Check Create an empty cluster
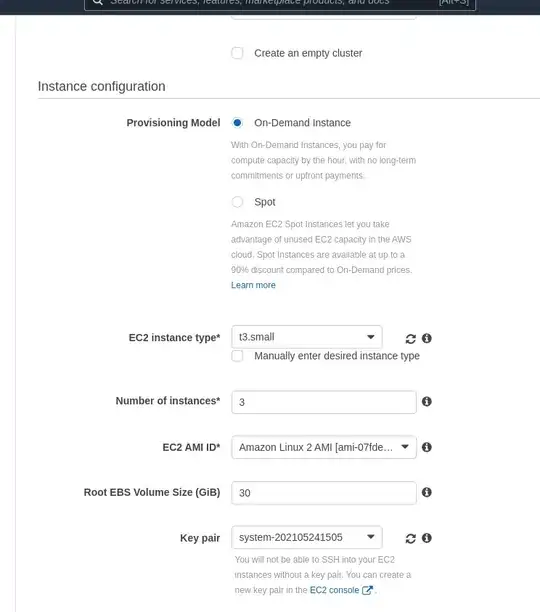Image resolution: width=540 pixels, height=612 pixels. (x=237, y=53)
